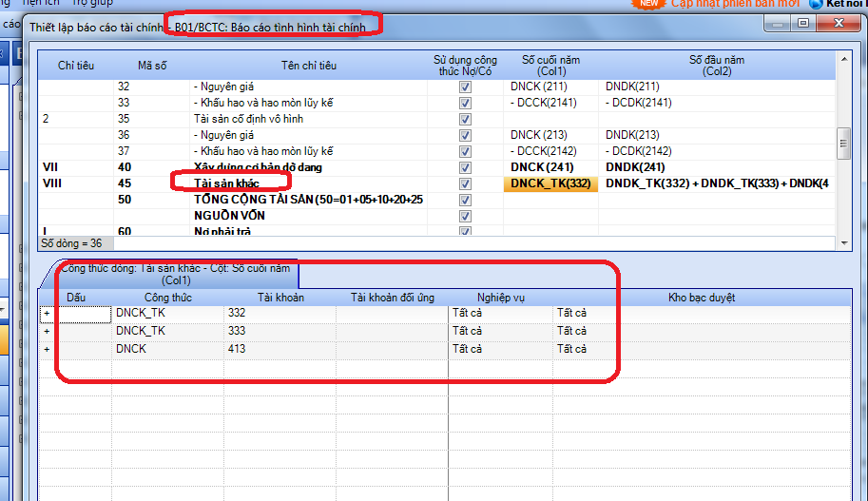Select the Tài sản khác indicator name

(x=226, y=183)
